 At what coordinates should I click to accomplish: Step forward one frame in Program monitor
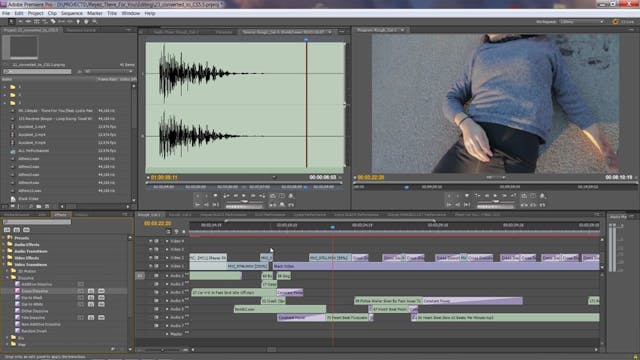click(504, 196)
